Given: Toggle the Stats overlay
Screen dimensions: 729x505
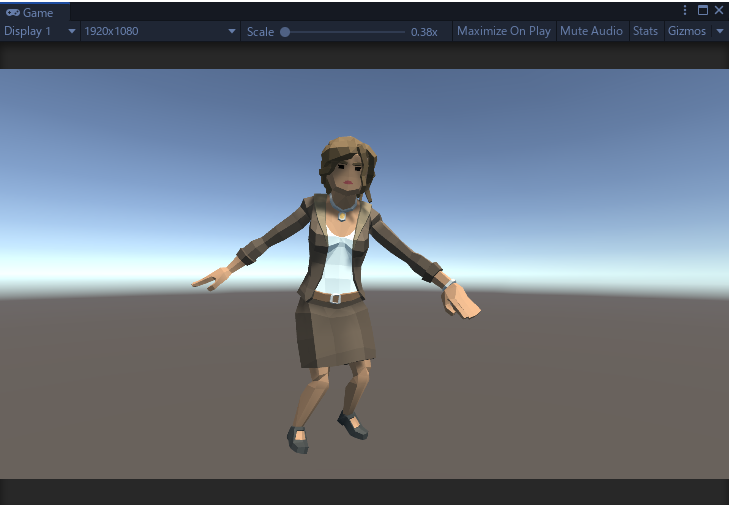Looking at the screenshot, I should 645,31.
